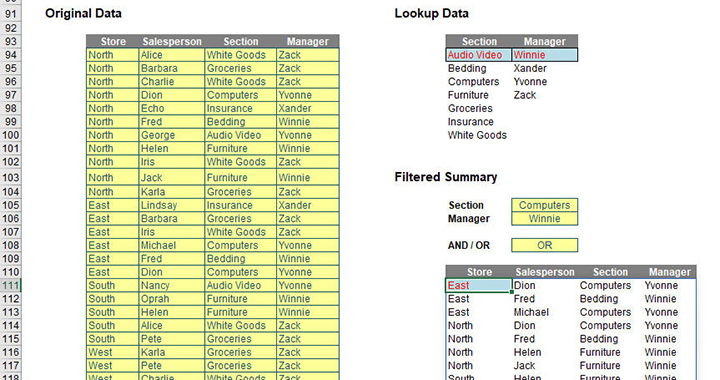Select row header 100
The height and width of the screenshot is (380, 720).
pyautogui.click(x=11, y=135)
